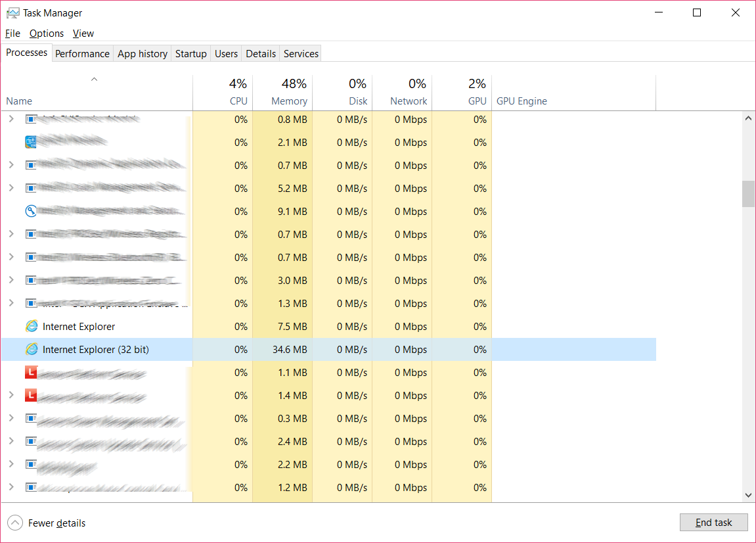Click the window icon of the bottom process row
This screenshot has height=543, width=756.
coord(30,487)
